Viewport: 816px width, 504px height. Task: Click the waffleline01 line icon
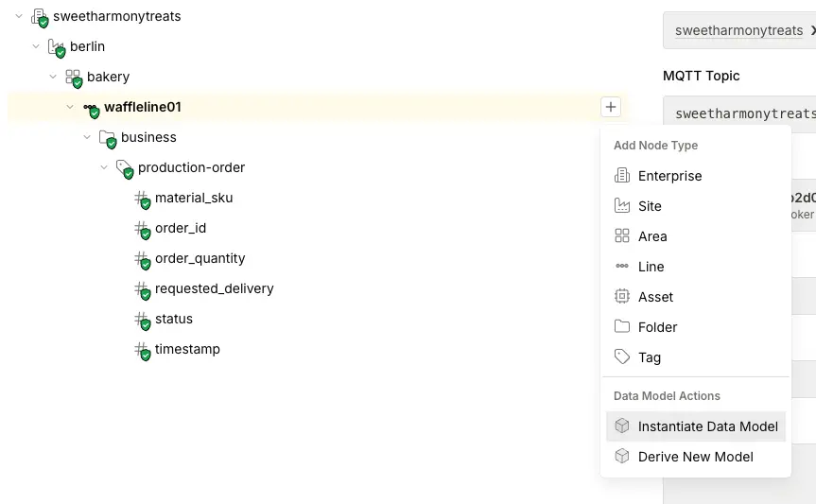coord(91,109)
